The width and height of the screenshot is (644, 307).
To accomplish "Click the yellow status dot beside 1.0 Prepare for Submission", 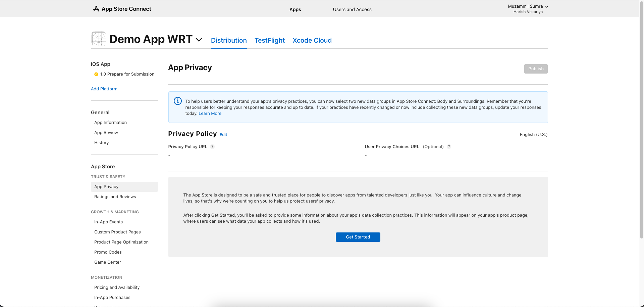I will pos(96,74).
